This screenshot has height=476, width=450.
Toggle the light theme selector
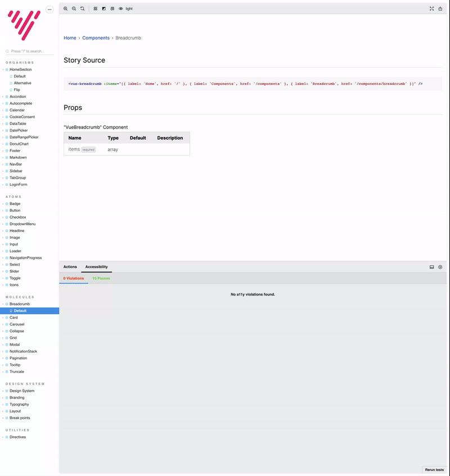(x=129, y=8)
